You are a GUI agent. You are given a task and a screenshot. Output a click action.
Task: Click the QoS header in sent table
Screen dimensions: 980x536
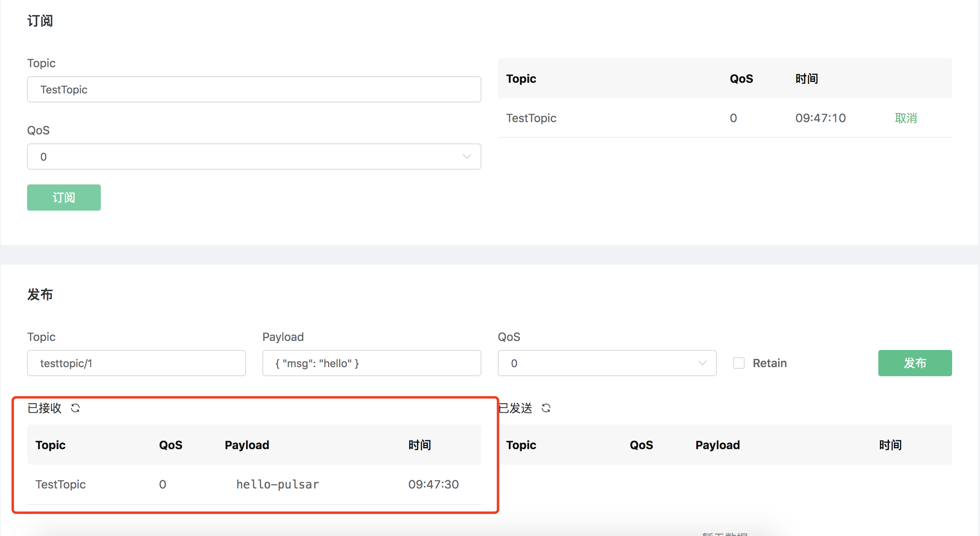coord(641,445)
